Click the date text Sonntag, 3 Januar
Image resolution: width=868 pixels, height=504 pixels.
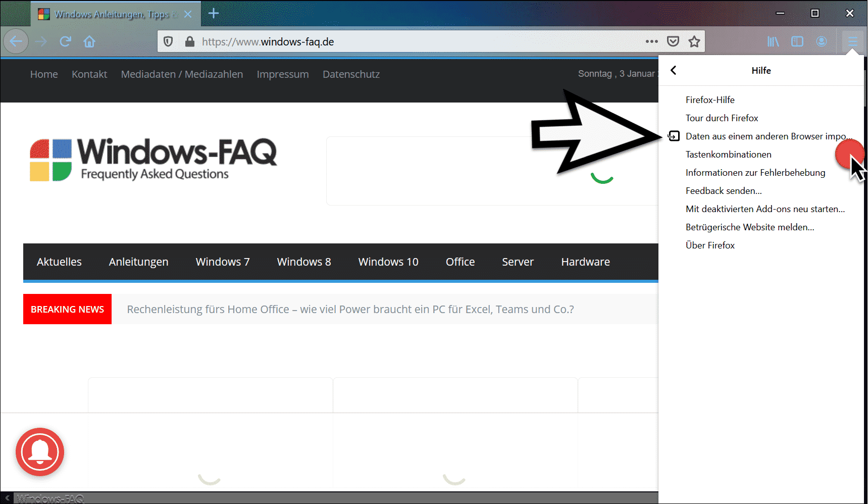(x=617, y=74)
